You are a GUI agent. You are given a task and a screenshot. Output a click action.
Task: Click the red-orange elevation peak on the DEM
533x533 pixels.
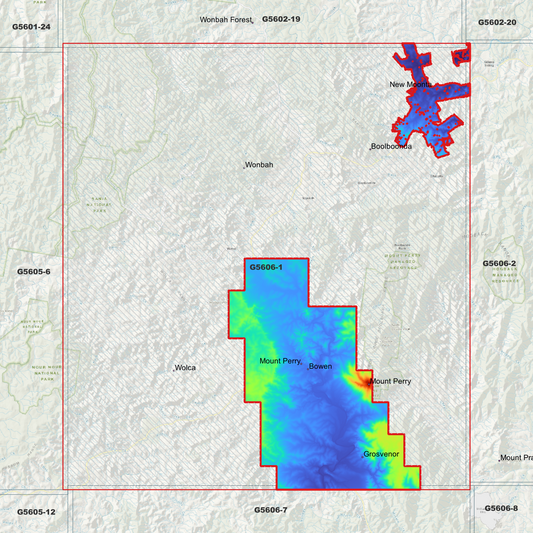(366, 383)
